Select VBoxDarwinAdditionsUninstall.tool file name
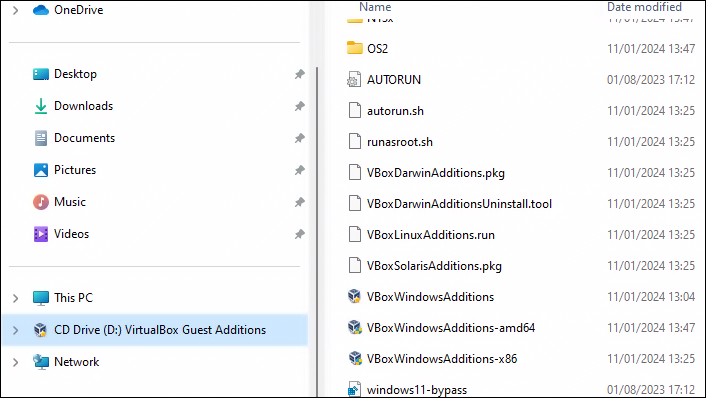 point(459,204)
